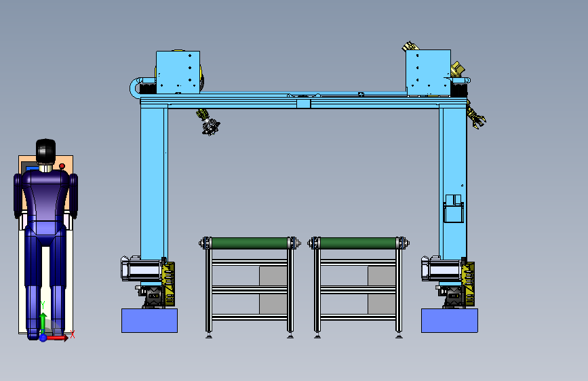Click the red emergency button on control cabinet

point(62,166)
